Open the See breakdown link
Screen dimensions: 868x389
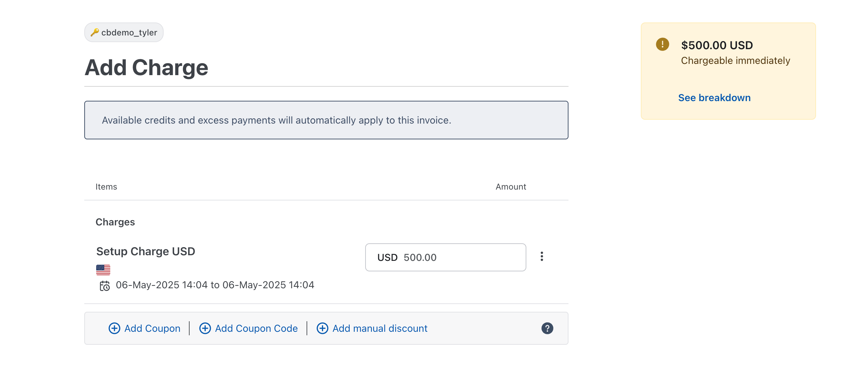(x=714, y=98)
